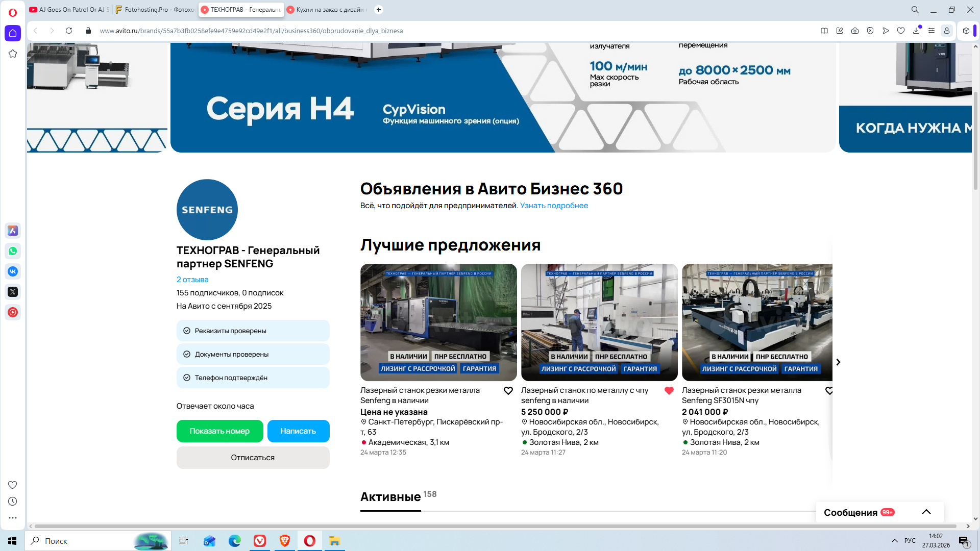
Task: Reload the current Avito page
Action: [69, 31]
